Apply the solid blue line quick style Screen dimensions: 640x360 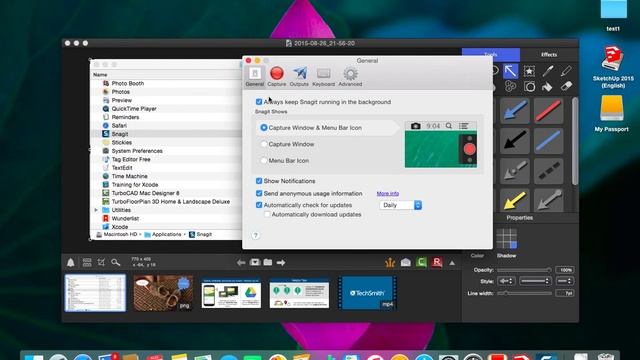pos(548,141)
